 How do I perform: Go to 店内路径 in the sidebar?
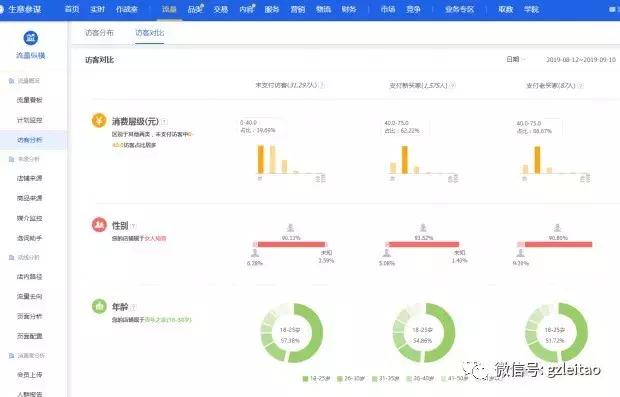pyautogui.click(x=30, y=276)
